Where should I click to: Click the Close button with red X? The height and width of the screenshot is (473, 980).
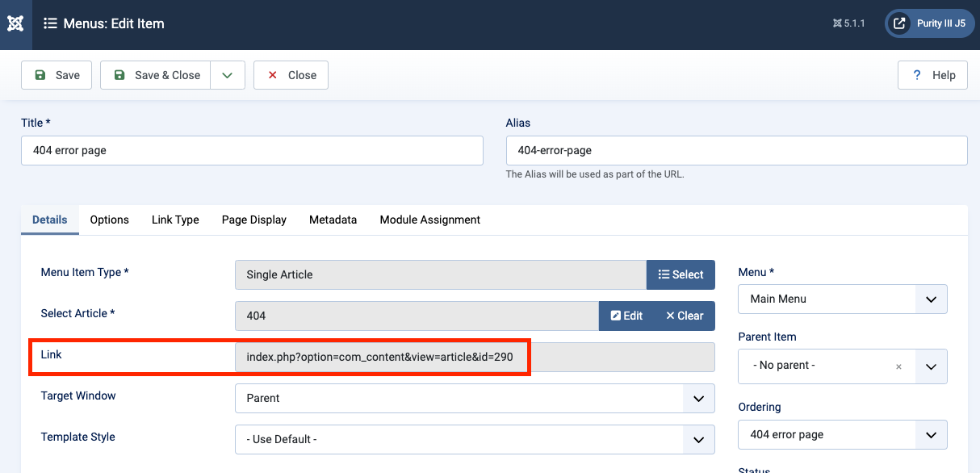coord(291,75)
